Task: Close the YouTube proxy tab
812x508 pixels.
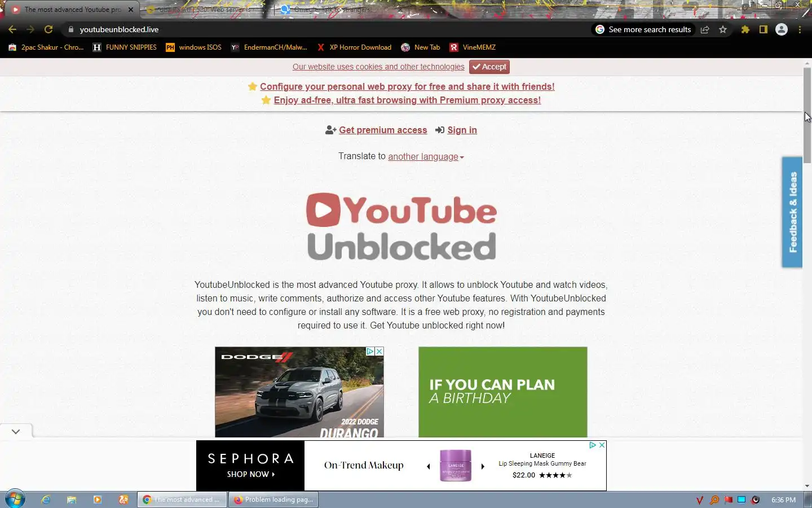Action: tap(131, 10)
